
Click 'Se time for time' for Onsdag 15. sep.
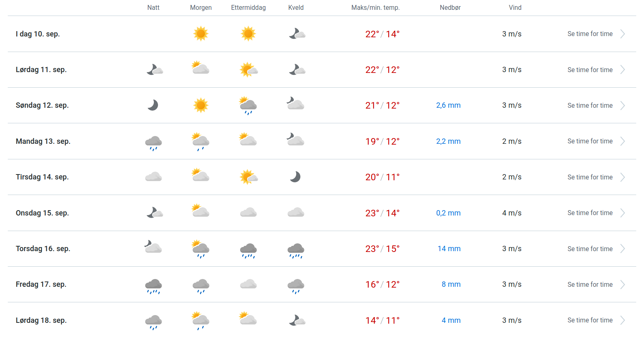[x=590, y=213]
